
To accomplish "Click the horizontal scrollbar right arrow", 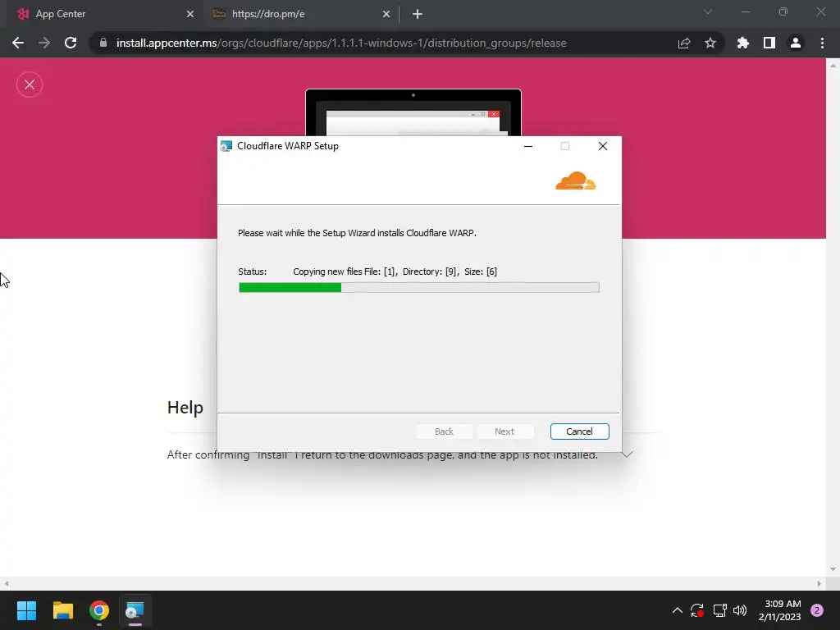I will pyautogui.click(x=819, y=583).
